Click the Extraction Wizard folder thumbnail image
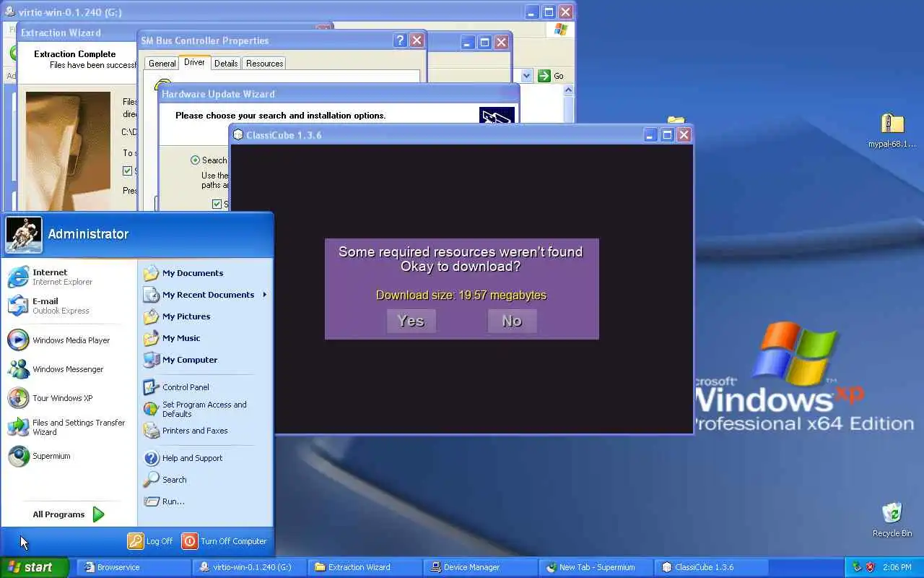 68,150
